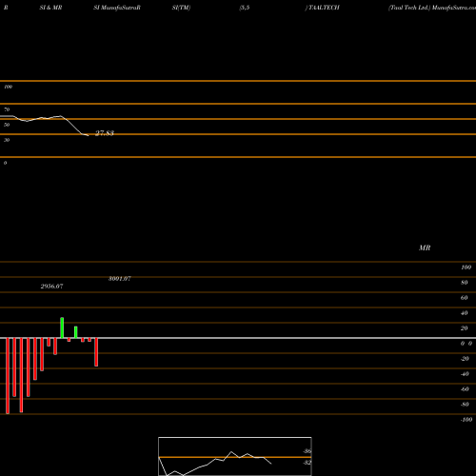The height and width of the screenshot is (476, 476).
Task: Click the MR panel title label
Action: (425, 248)
